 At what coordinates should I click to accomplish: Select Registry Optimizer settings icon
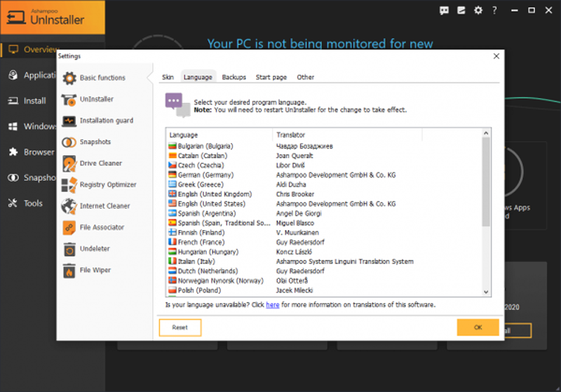point(69,185)
